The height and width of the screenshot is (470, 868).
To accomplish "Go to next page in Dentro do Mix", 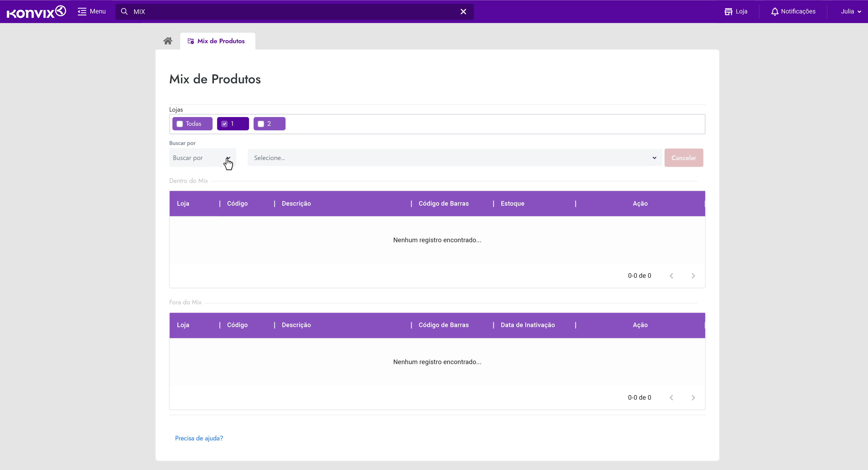I will coord(693,276).
